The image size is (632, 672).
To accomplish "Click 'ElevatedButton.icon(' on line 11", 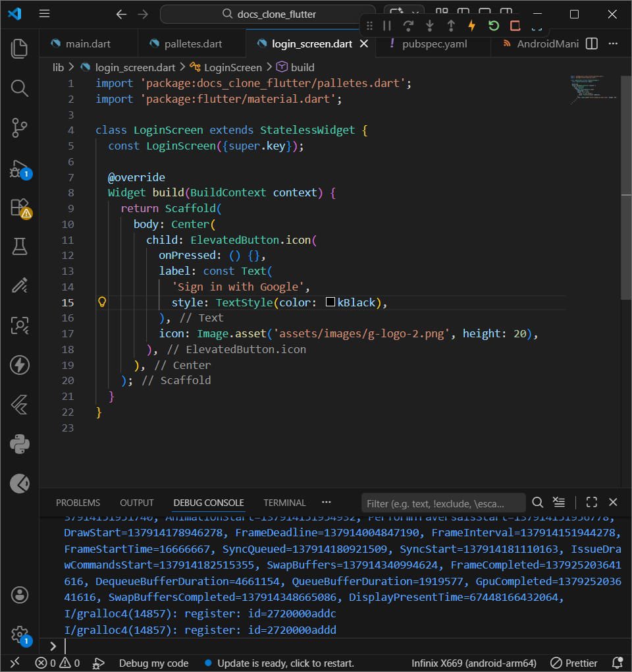I will click(x=253, y=240).
